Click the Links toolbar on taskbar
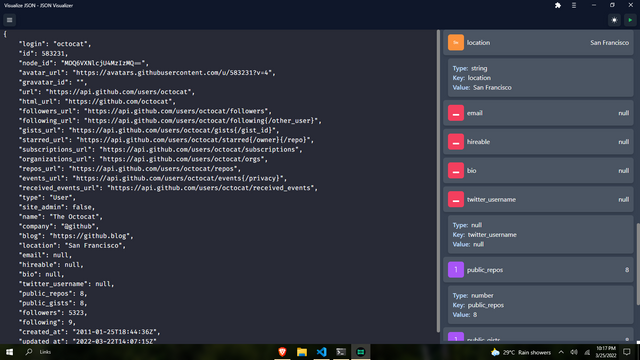Image resolution: width=640 pixels, height=360 pixels. [45, 352]
